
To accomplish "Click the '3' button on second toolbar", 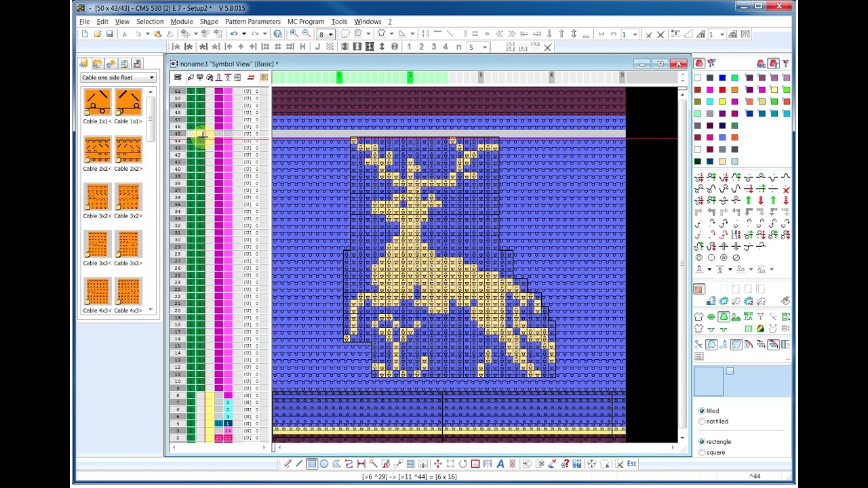I will [x=433, y=47].
